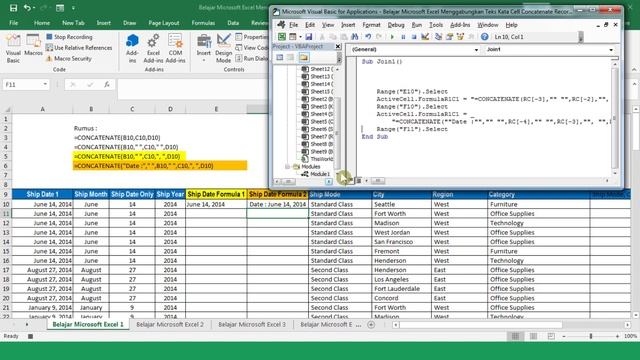Open COM Add-ins dialog
This screenshot has width=640, height=360.
(x=176, y=49)
